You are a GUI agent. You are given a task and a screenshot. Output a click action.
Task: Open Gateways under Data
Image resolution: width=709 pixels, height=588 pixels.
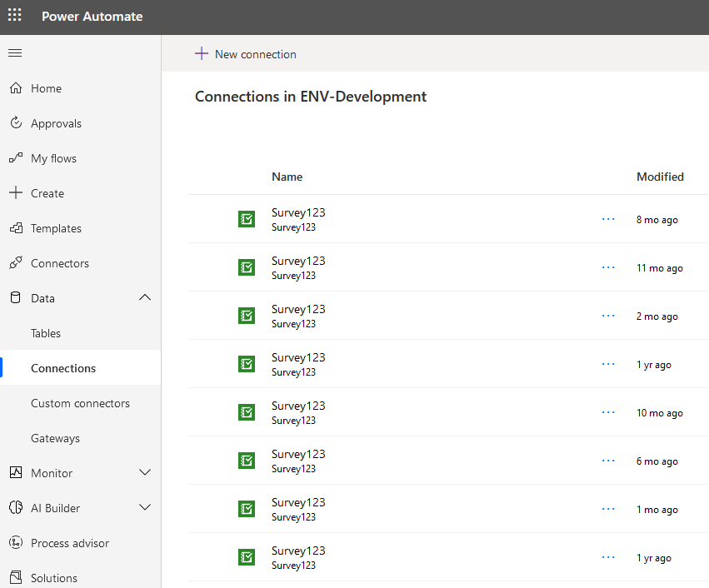[x=53, y=437]
